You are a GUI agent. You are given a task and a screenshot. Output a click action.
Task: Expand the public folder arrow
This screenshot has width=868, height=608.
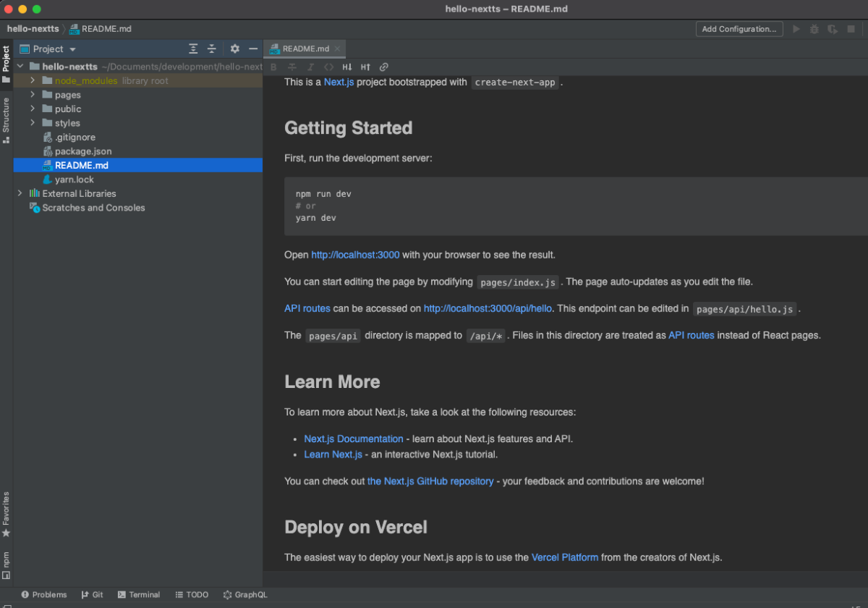(33, 109)
